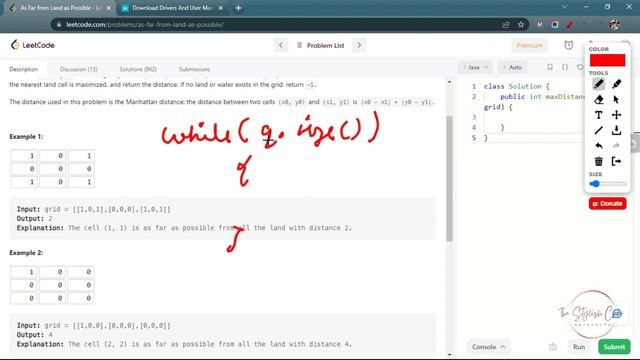Select the highlighter marker tool
This screenshot has height=360, width=640.
(616, 84)
